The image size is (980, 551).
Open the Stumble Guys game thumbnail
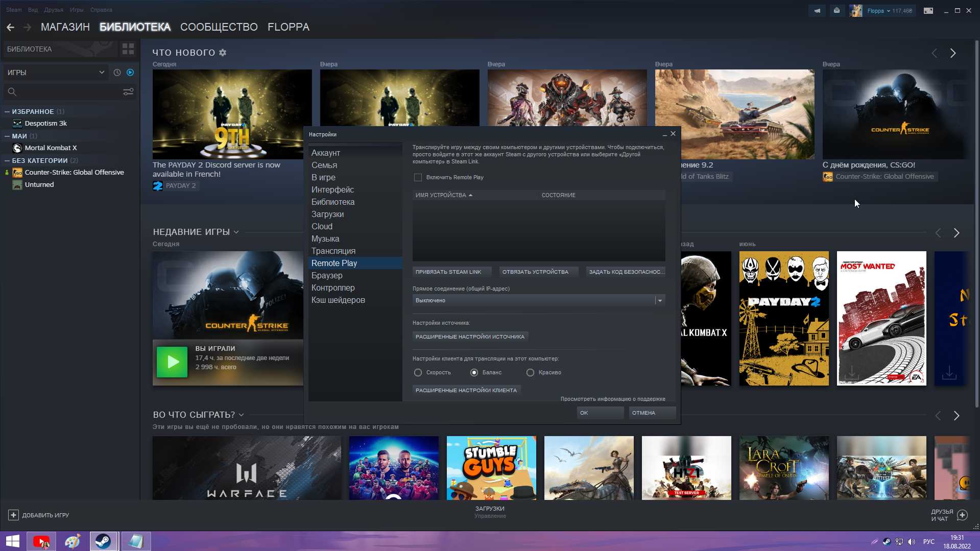(x=491, y=468)
